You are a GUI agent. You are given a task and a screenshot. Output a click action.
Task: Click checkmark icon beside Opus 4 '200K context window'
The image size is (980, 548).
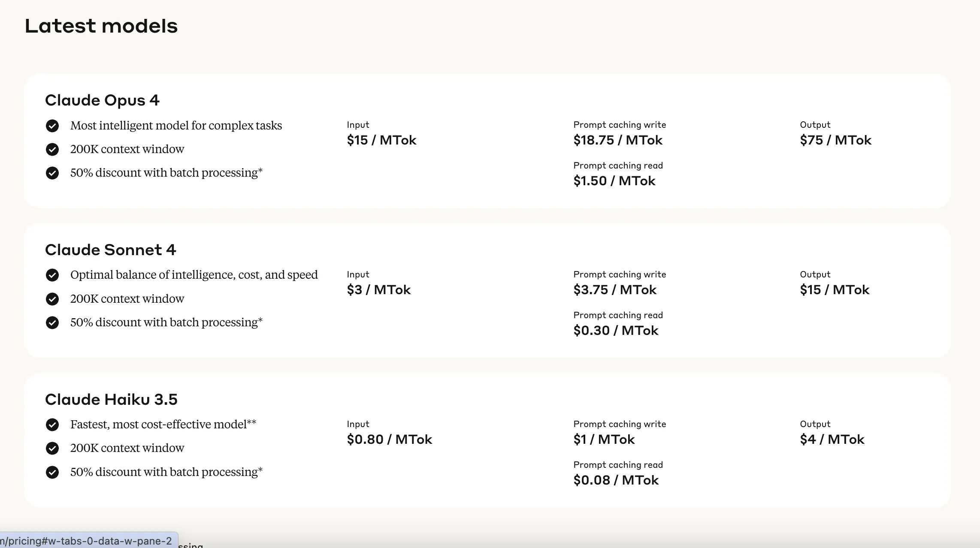pyautogui.click(x=52, y=149)
